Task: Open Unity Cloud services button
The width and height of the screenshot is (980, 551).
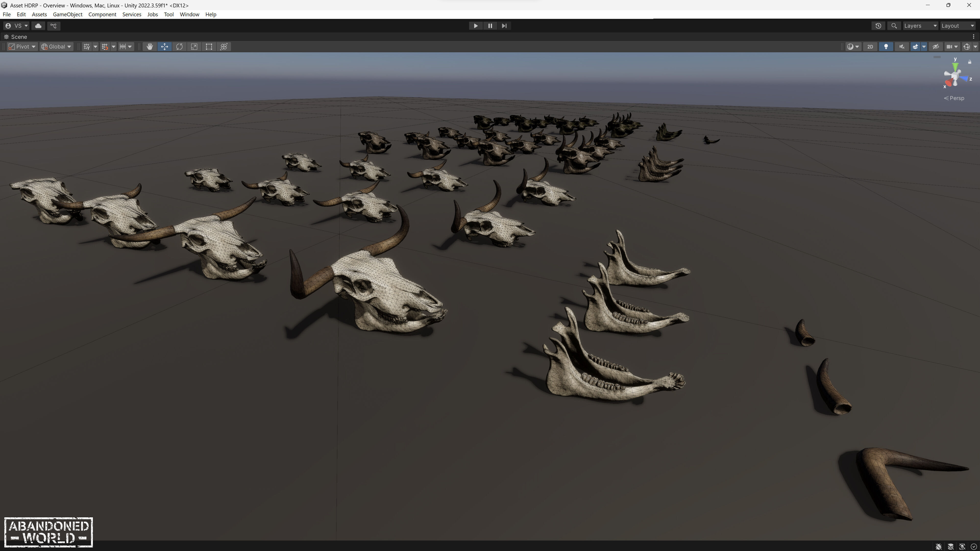Action: click(x=38, y=26)
